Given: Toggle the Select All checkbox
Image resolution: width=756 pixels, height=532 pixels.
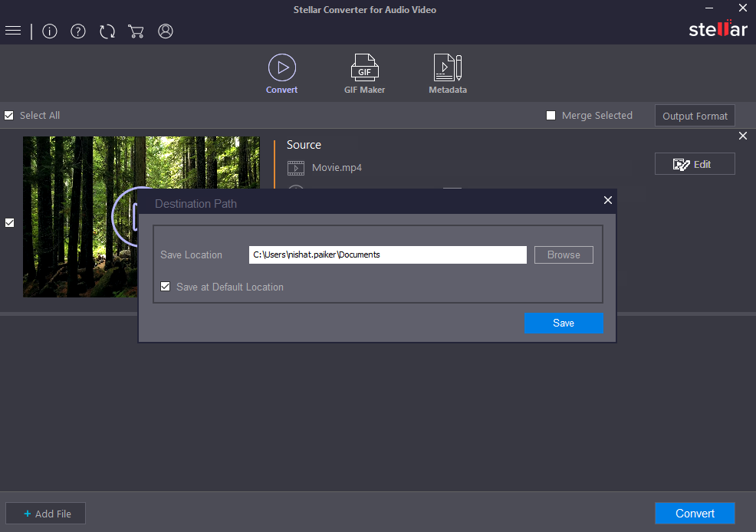Looking at the screenshot, I should pos(8,115).
